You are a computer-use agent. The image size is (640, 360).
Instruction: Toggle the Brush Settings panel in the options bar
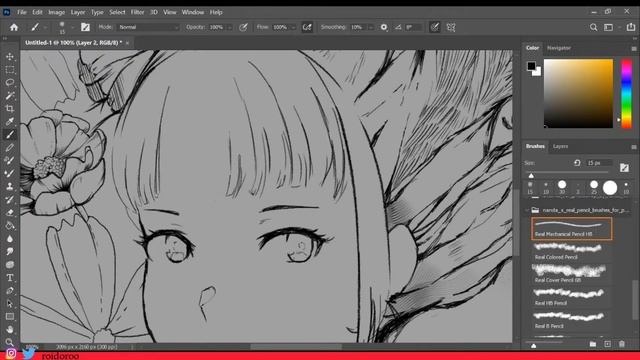[85, 27]
